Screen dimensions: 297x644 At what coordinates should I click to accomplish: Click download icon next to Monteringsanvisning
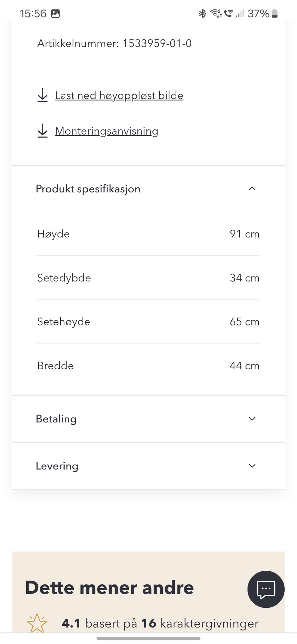click(x=42, y=131)
